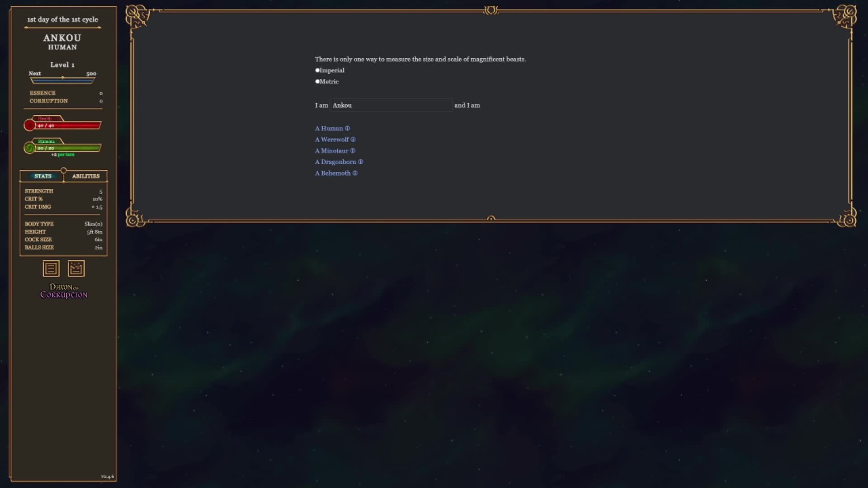Click the info icon next to Human
The image size is (868, 488).
347,128
